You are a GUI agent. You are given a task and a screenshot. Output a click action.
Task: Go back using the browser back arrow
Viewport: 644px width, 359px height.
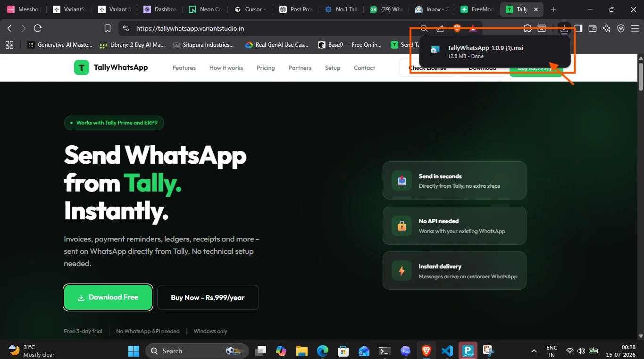coord(9,28)
